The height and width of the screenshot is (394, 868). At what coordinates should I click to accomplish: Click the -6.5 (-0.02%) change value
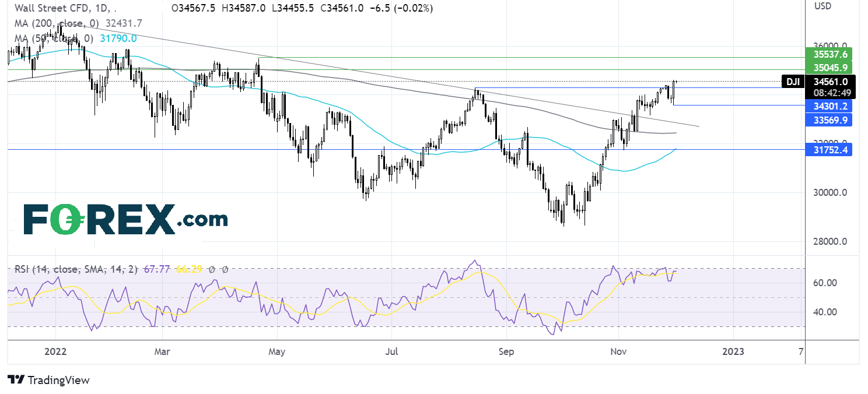[x=401, y=9]
